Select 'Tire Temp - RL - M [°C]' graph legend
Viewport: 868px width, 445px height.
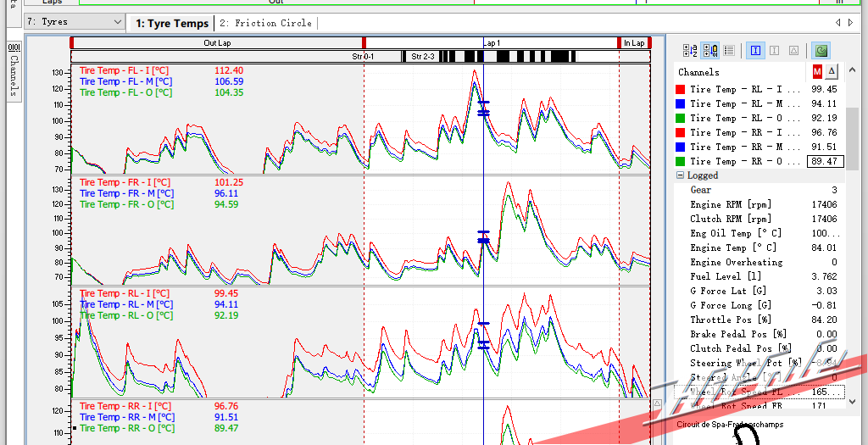pyautogui.click(x=126, y=304)
